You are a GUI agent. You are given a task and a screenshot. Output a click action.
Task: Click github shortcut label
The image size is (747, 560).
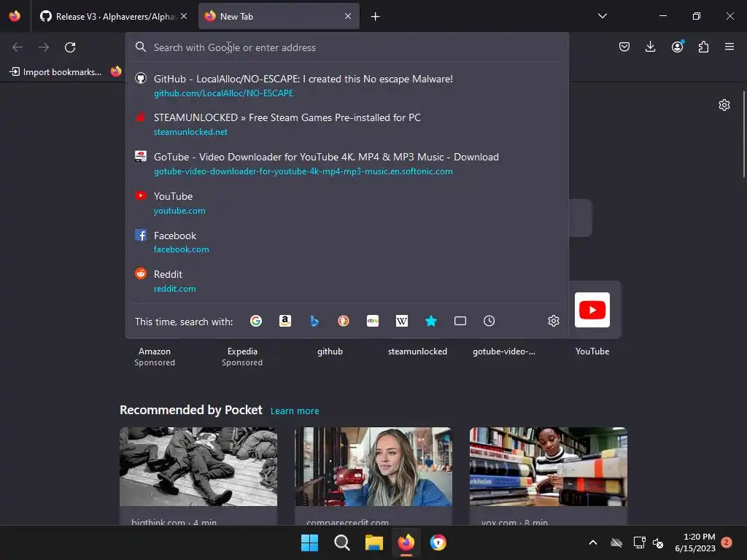(x=330, y=351)
